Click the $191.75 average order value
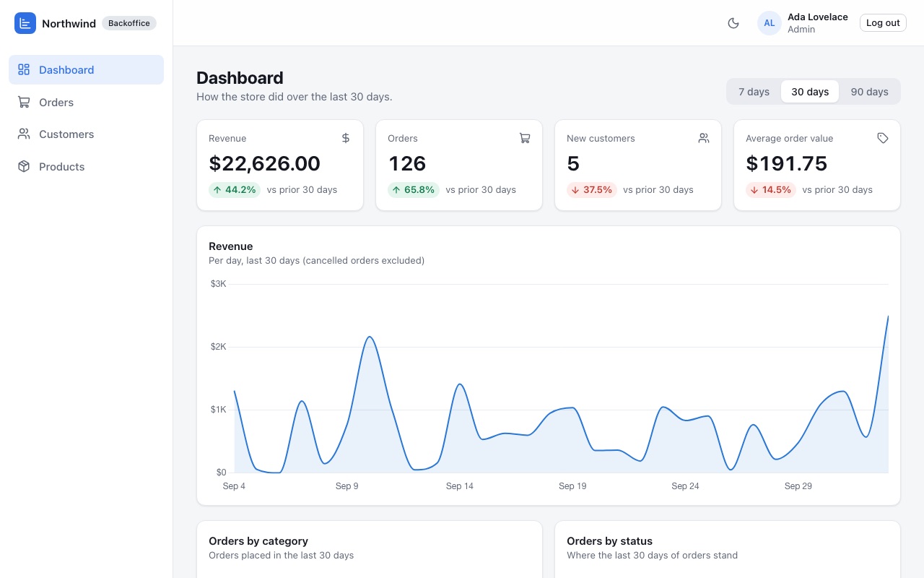924x578 pixels. 786,164
